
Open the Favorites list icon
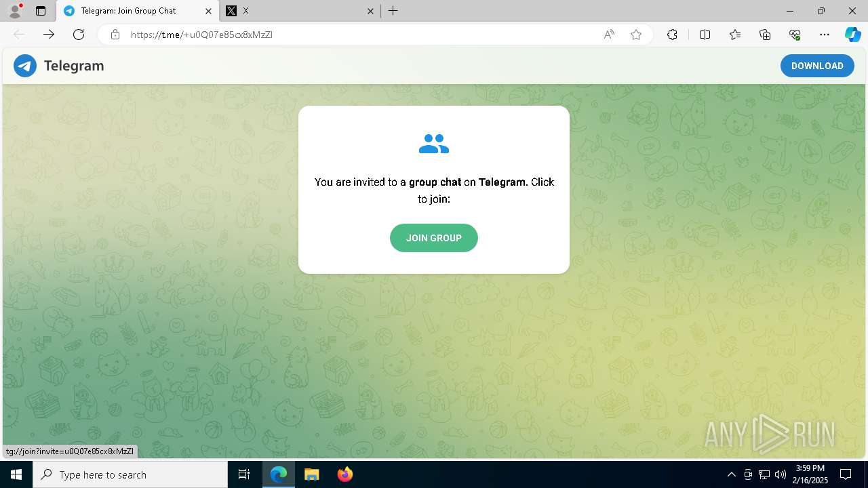tap(735, 35)
